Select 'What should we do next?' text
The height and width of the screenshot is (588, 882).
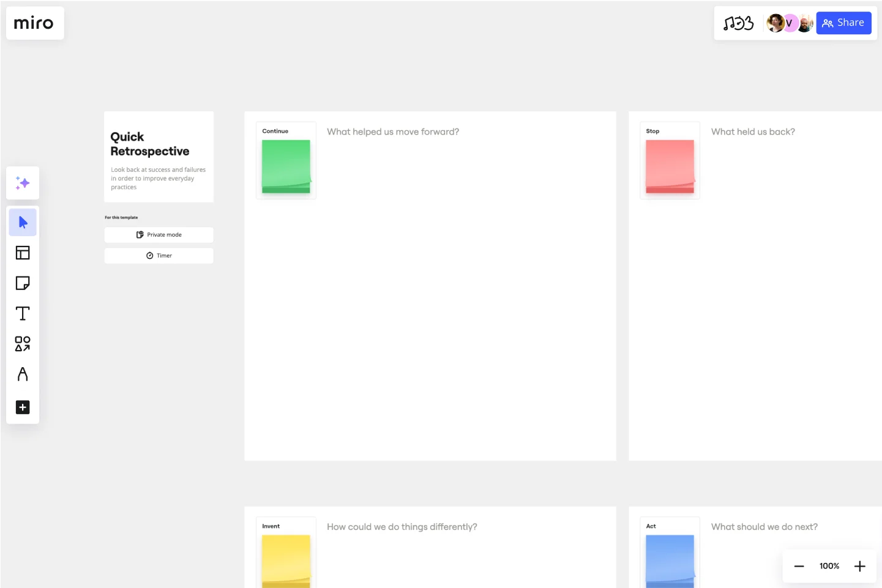click(764, 527)
